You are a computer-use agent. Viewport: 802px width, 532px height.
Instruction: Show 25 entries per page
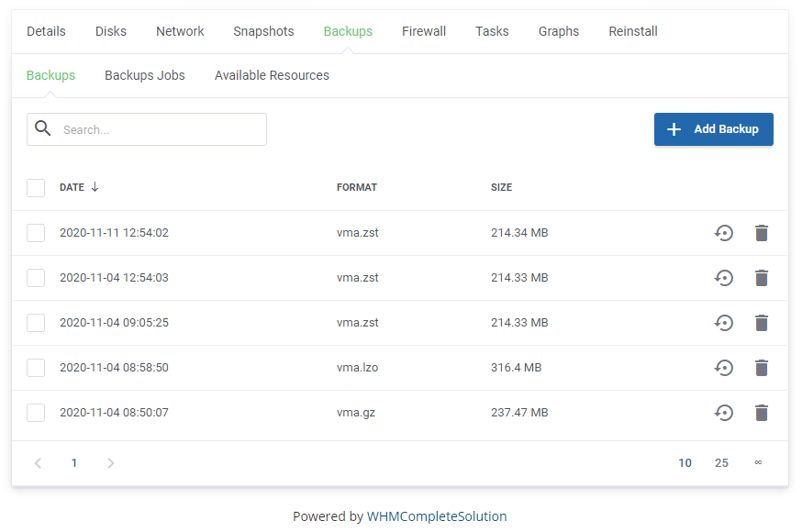tap(721, 463)
